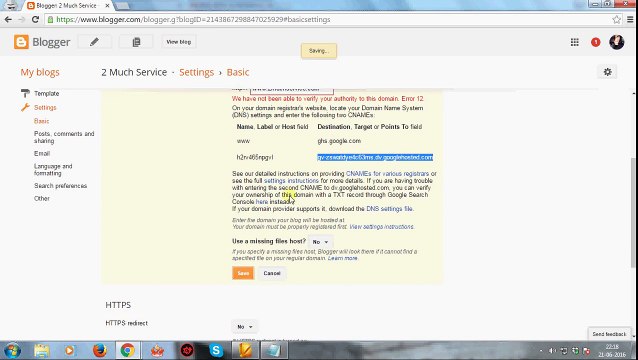638x360 pixels.
Task: Click the Blogger logo icon
Action: pos(21,42)
